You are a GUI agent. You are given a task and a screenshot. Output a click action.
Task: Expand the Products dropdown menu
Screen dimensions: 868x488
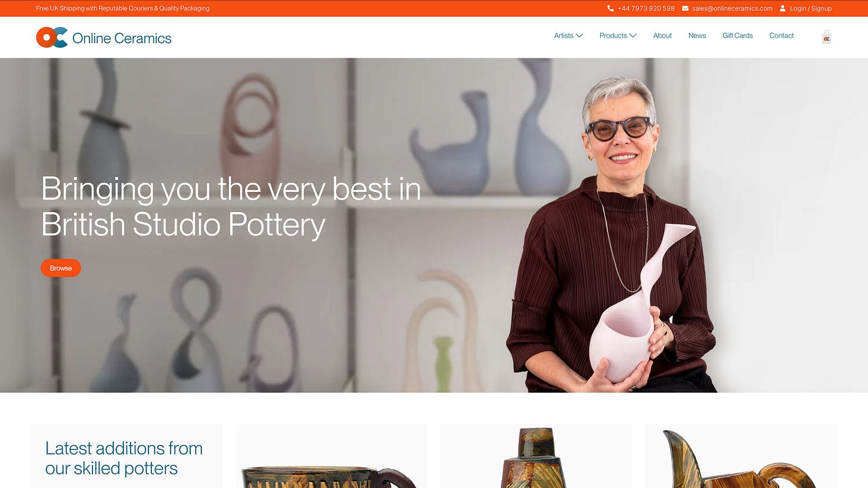click(618, 36)
